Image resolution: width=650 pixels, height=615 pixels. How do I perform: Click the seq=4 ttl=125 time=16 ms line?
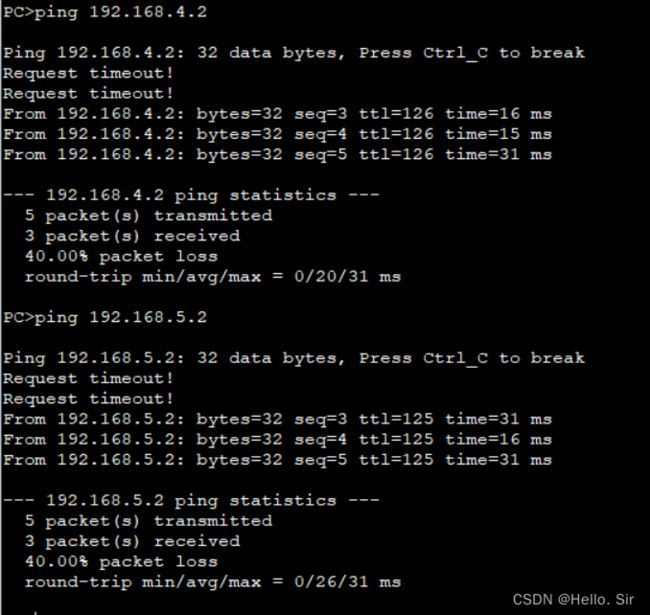coord(278,440)
